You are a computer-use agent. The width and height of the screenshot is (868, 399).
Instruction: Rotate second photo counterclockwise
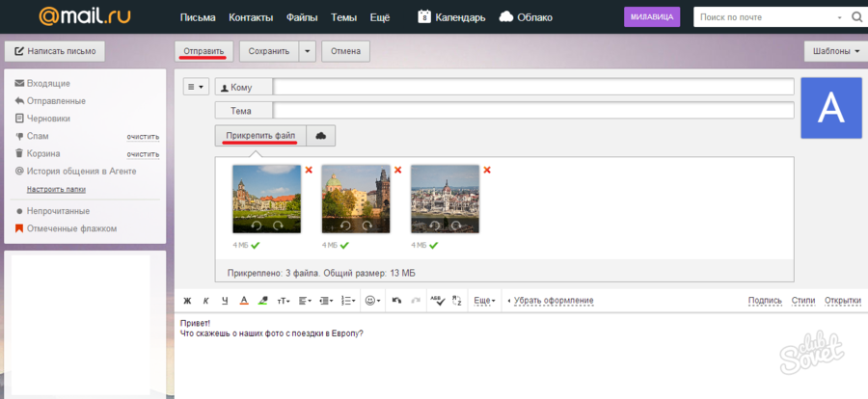coord(345,226)
